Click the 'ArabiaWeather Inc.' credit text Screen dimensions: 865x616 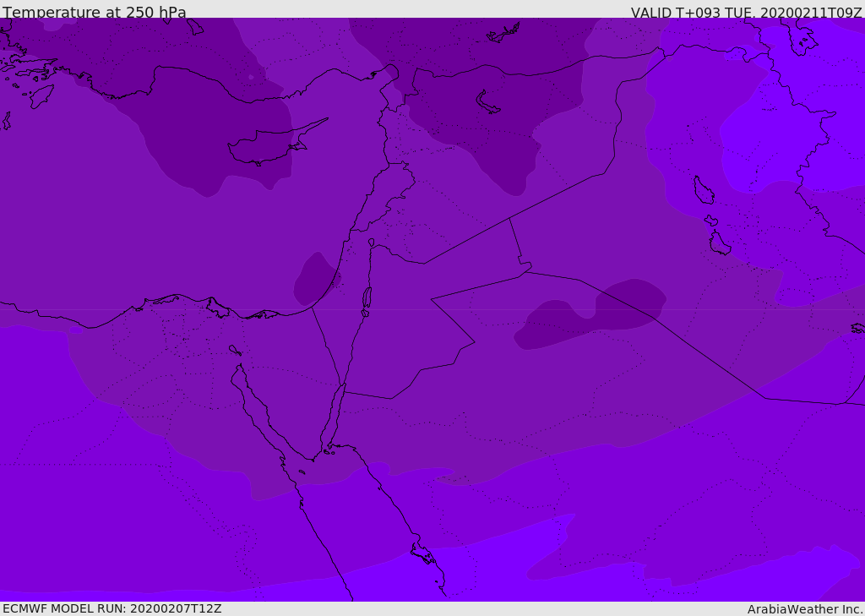[x=804, y=609]
